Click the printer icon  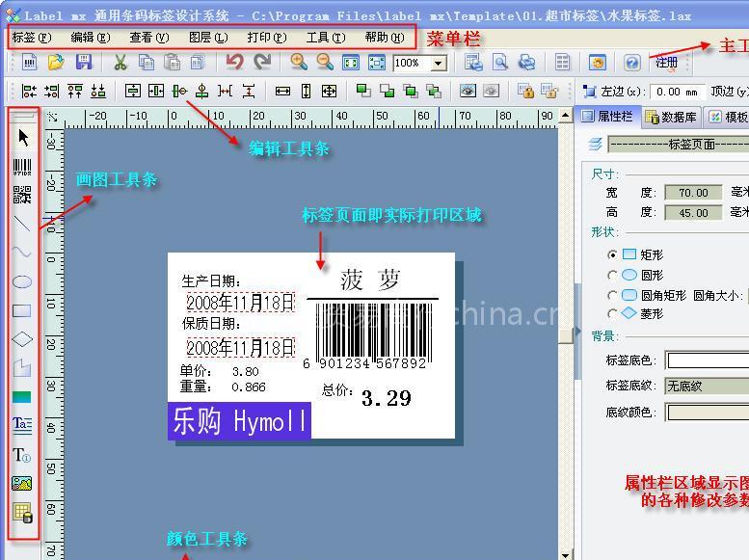(x=527, y=63)
